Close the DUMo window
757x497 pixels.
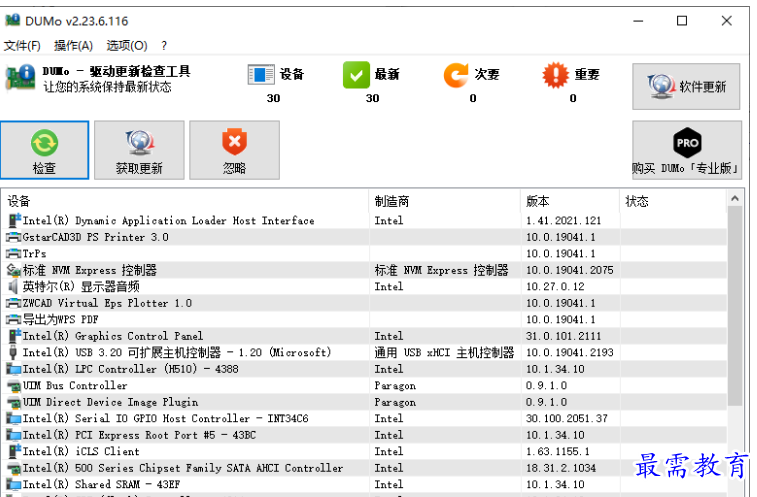click(727, 21)
